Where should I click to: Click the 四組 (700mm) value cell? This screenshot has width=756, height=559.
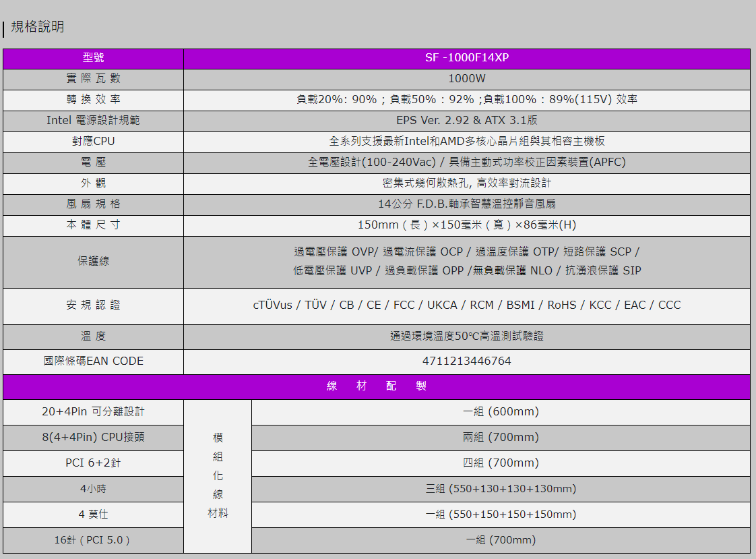(x=501, y=463)
